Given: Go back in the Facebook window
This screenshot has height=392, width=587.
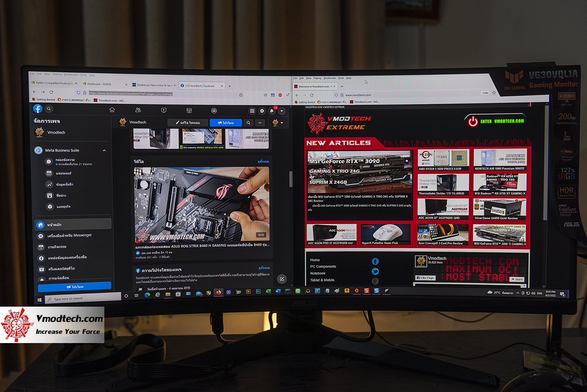Looking at the screenshot, I should [x=34, y=92].
